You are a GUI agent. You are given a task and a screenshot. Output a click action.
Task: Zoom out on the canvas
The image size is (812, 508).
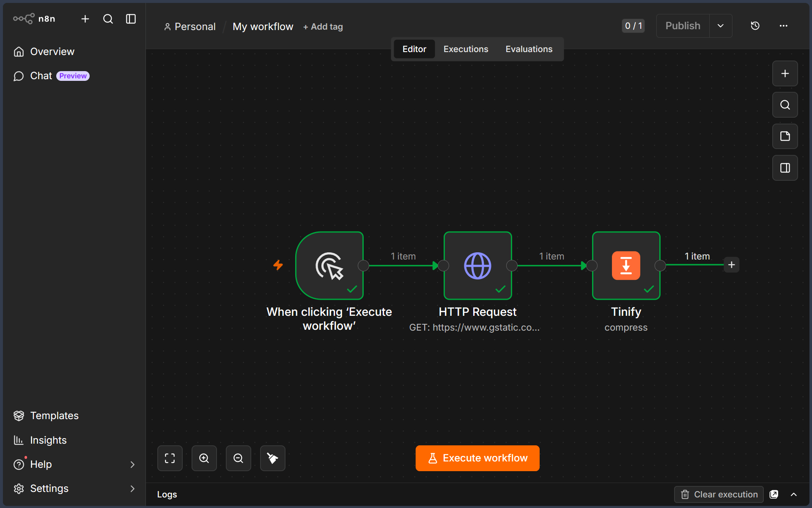[x=239, y=458]
